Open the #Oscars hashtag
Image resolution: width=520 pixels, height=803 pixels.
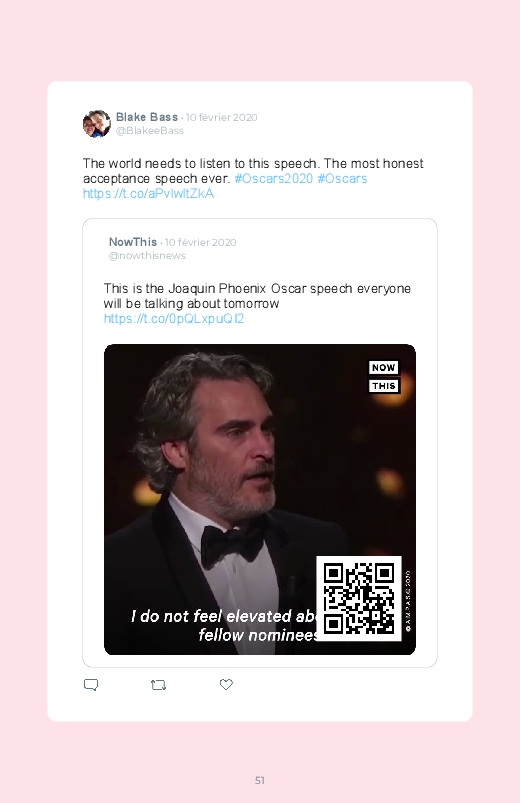342,178
